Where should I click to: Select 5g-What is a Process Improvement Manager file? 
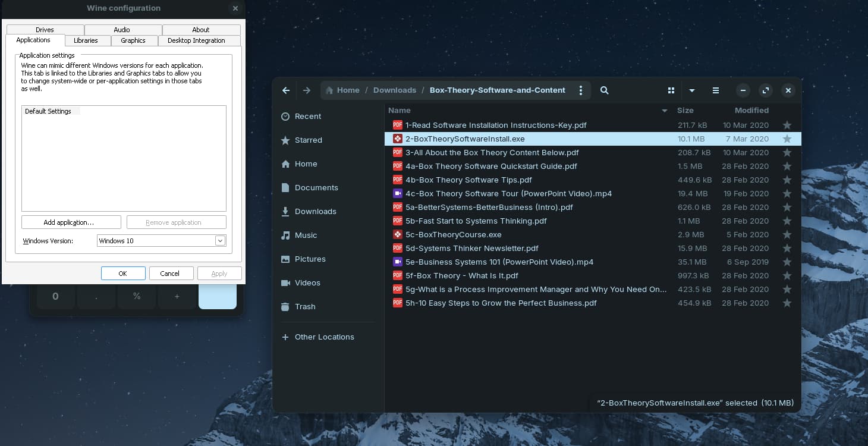click(x=593, y=290)
